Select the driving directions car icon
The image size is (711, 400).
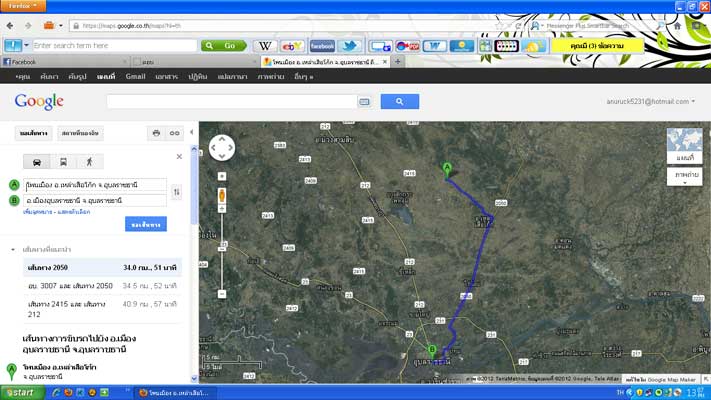(37, 161)
